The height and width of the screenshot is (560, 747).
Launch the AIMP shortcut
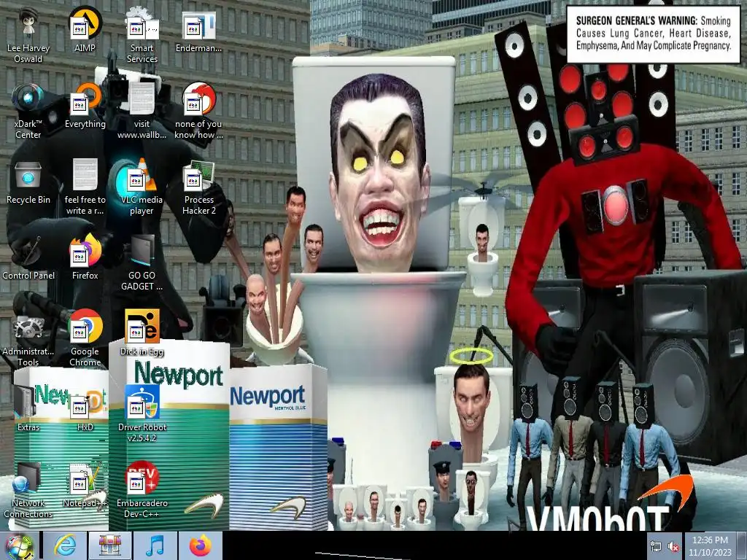click(x=85, y=30)
